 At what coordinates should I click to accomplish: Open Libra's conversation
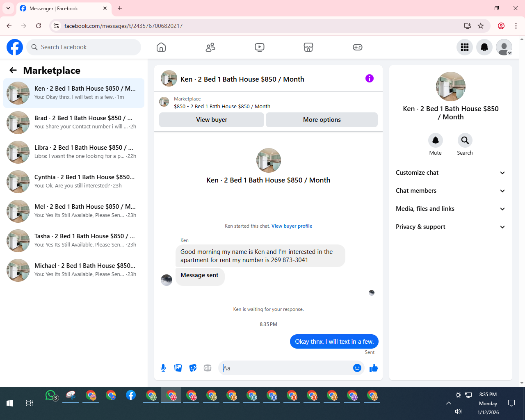(x=74, y=152)
